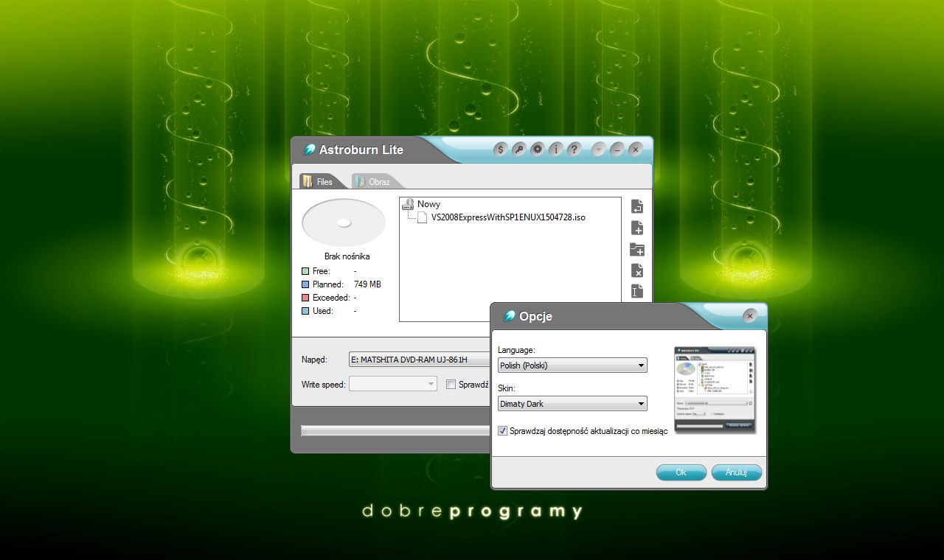The height and width of the screenshot is (560, 944).
Task: Toggle the Sprawdź checkbox in main window
Action: point(451,384)
